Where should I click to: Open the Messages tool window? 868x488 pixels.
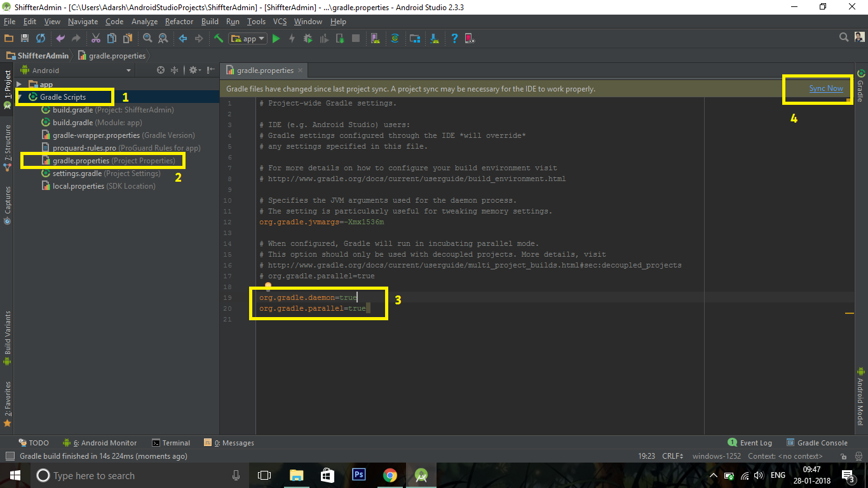[229, 443]
